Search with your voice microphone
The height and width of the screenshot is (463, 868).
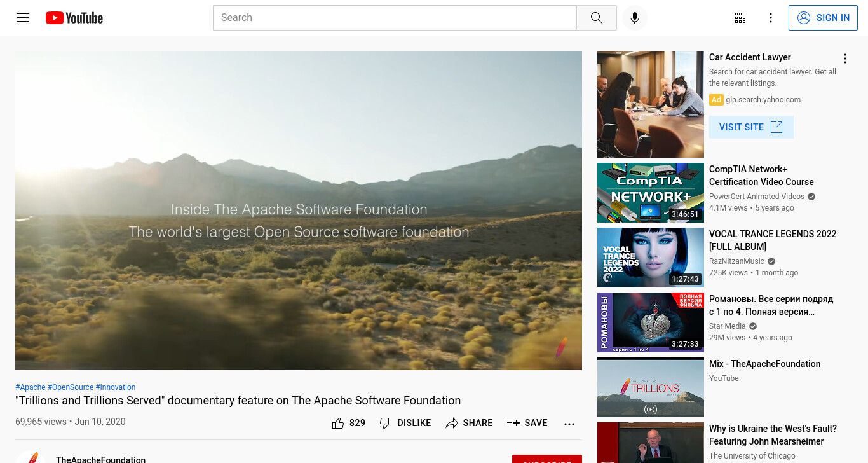(634, 18)
